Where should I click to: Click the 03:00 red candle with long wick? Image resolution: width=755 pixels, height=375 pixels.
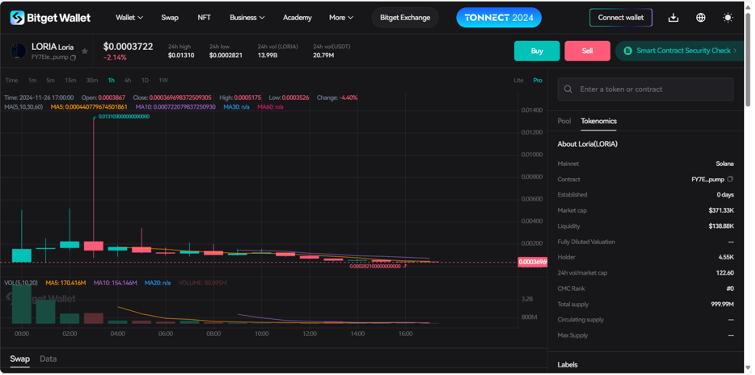[x=93, y=246]
